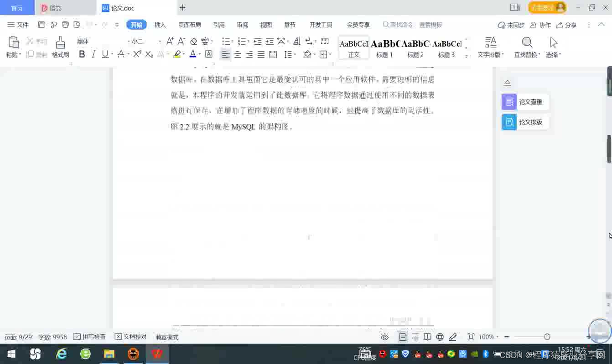612x364 pixels.
Task: Decrease paragraph indent
Action: pyautogui.click(x=258, y=42)
